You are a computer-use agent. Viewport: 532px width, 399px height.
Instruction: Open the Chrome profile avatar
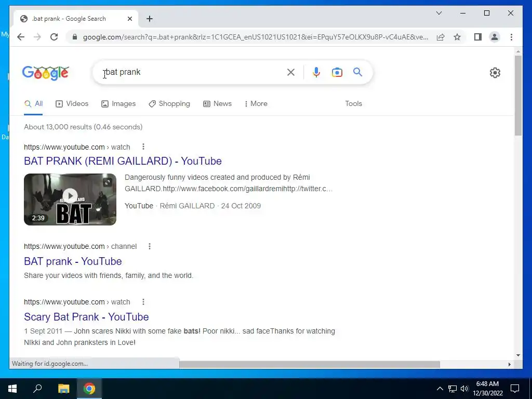[495, 37]
